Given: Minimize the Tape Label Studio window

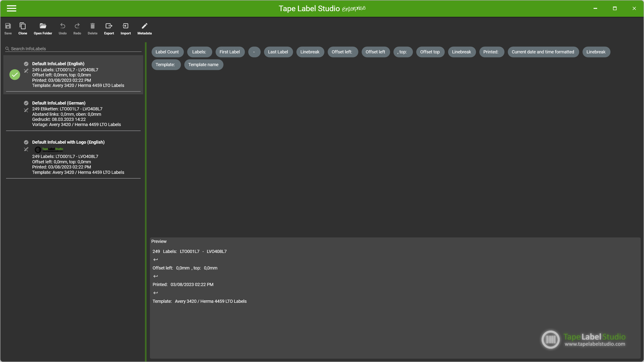Looking at the screenshot, I should (x=595, y=8).
